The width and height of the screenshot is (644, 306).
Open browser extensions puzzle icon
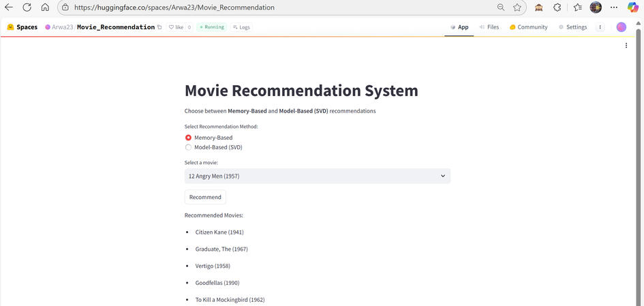point(557,7)
